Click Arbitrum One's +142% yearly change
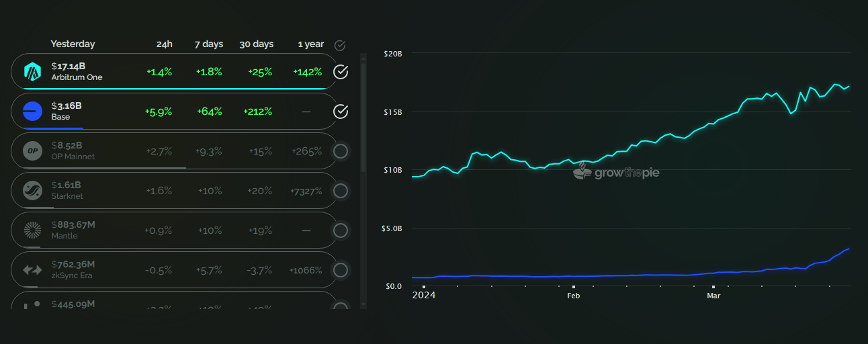868x344 pixels. point(308,72)
